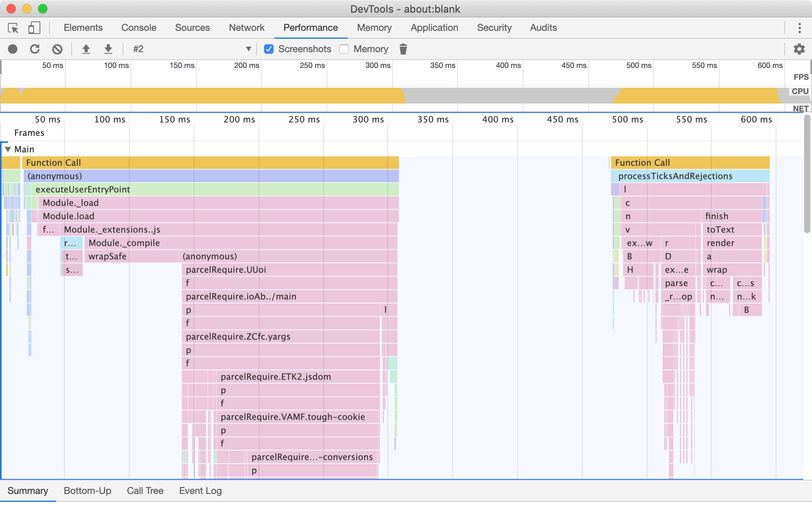Switch to the Elements tab

click(x=83, y=28)
